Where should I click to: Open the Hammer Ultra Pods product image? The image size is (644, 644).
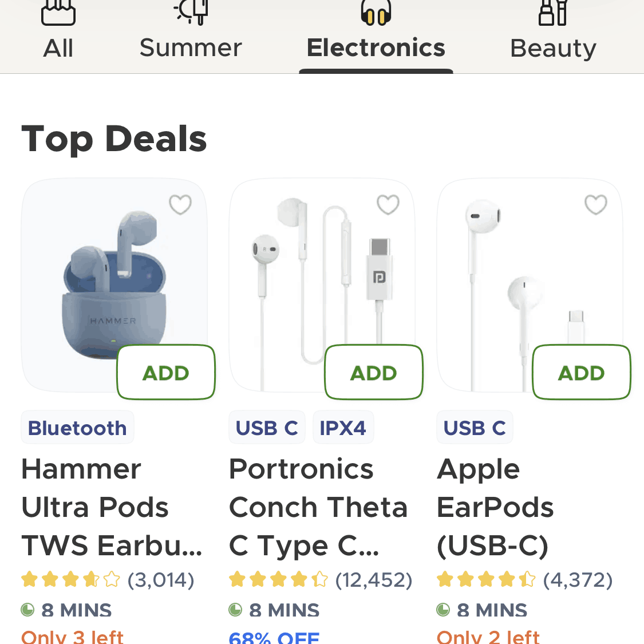[103, 275]
